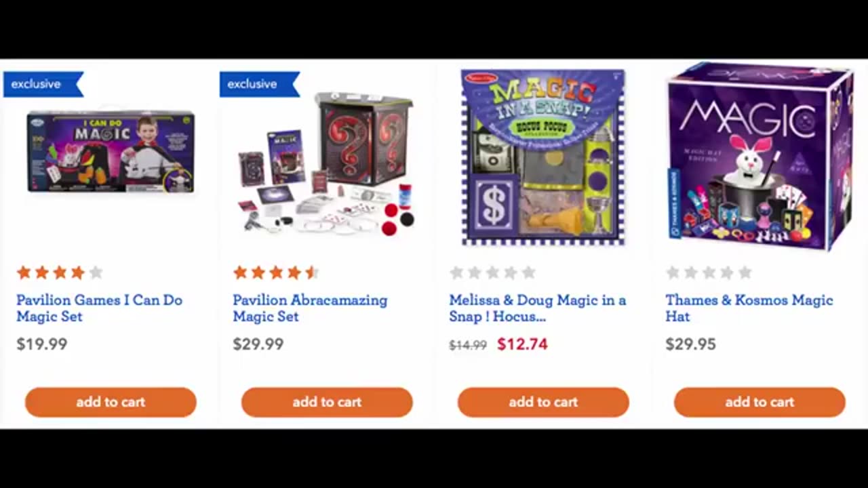Open Pavilion Games I Can Do Magic Set link

99,308
